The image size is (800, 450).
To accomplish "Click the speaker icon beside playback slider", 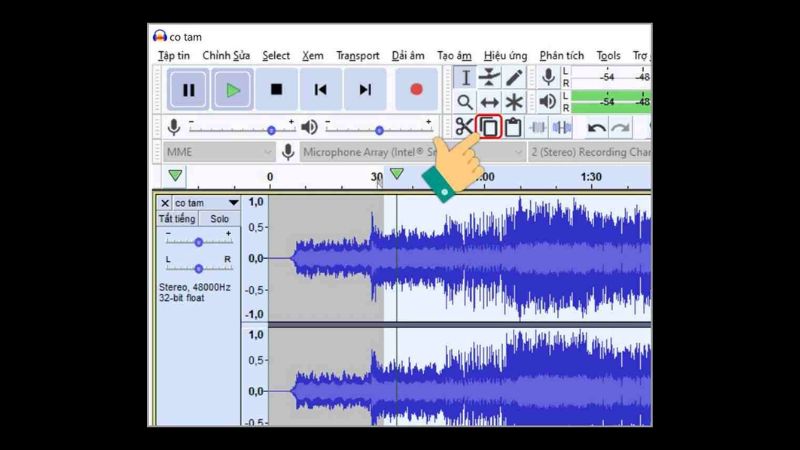I will point(309,127).
